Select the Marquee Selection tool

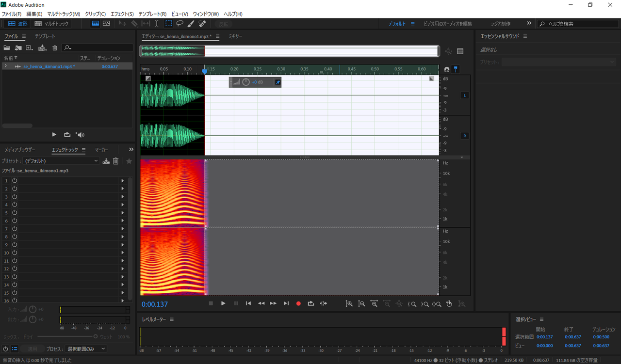point(168,23)
